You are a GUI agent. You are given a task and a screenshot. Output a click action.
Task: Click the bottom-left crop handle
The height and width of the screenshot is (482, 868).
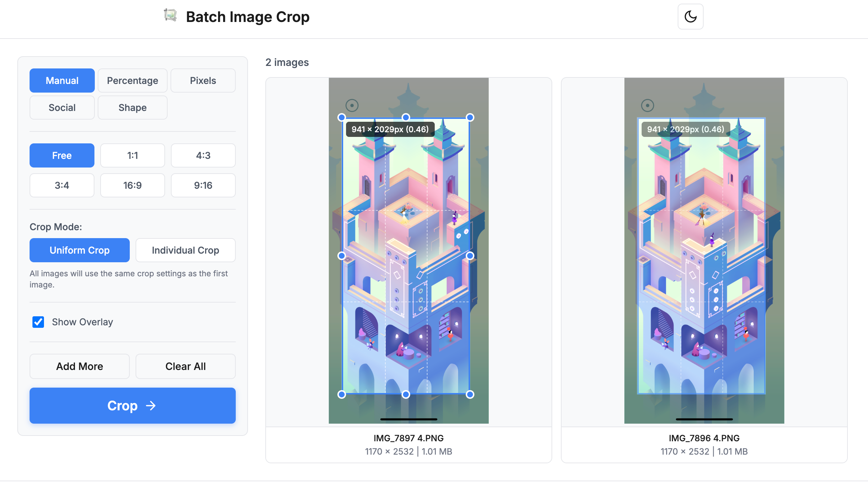point(341,394)
